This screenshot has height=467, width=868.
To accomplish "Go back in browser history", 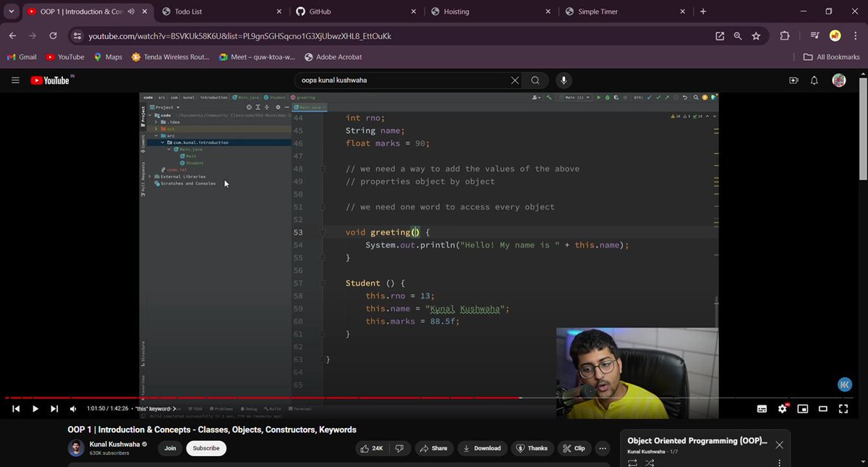I will click(x=13, y=35).
